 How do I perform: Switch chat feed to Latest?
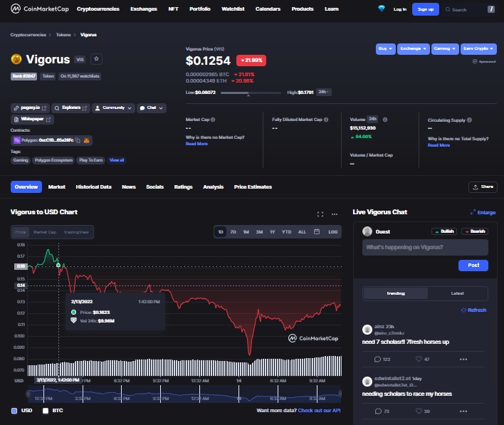[x=458, y=293]
